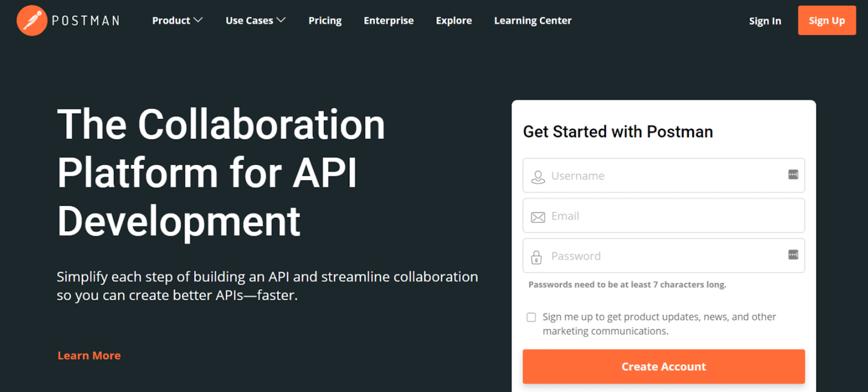Click the password manager icon in Password field
868x392 pixels.
(793, 255)
